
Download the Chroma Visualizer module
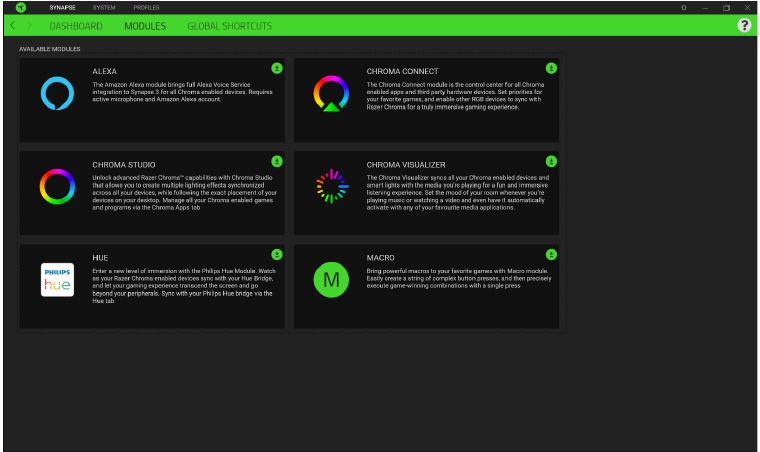[551, 161]
